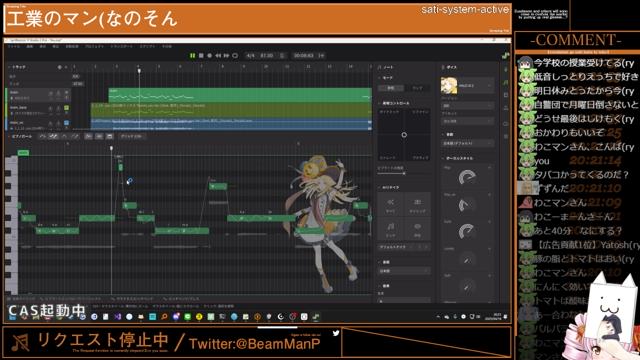This screenshot has height=360, width=640.
Task: Click the 4/4 time signature field
Action: click(250, 56)
